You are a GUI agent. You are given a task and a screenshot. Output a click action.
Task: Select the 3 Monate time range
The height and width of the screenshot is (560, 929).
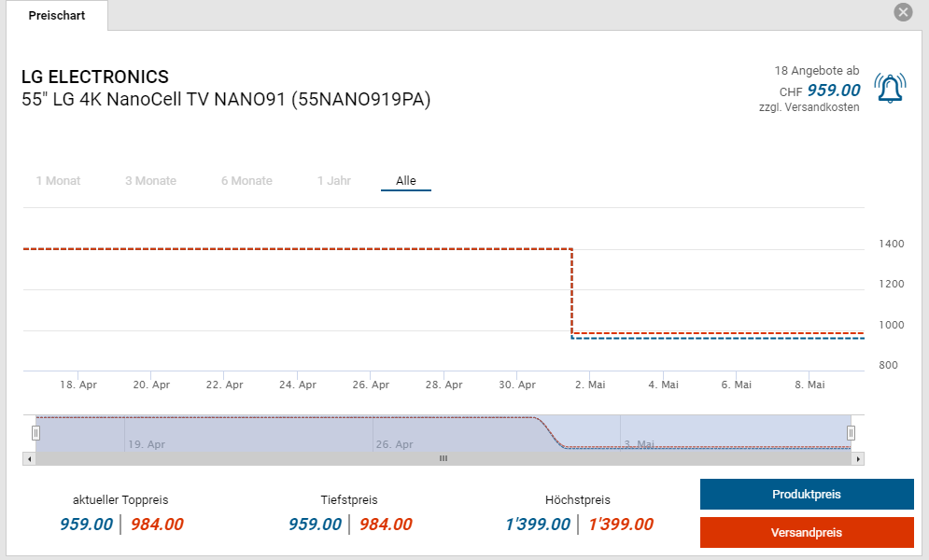tap(150, 181)
